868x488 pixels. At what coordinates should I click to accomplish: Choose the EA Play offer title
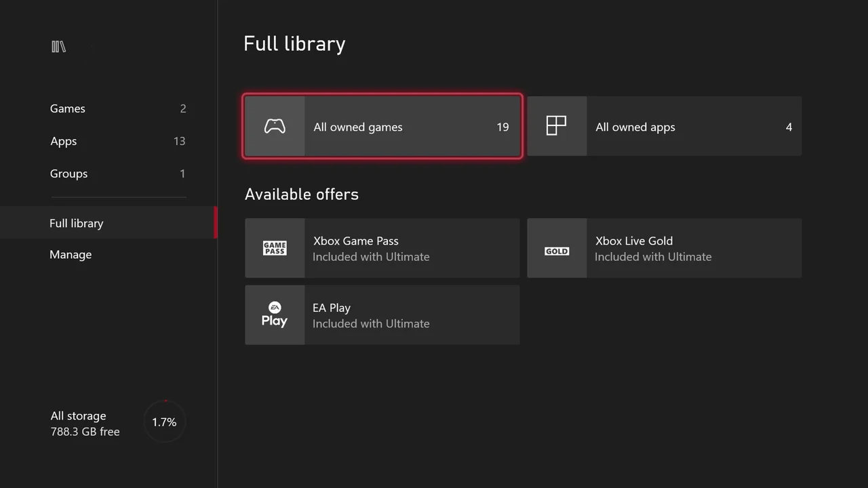pyautogui.click(x=332, y=308)
